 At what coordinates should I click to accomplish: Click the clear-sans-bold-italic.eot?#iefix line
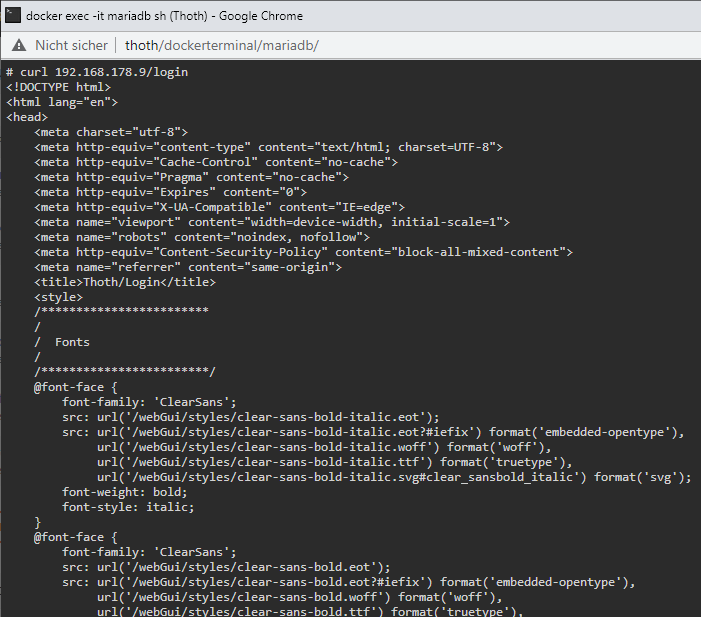(373, 432)
